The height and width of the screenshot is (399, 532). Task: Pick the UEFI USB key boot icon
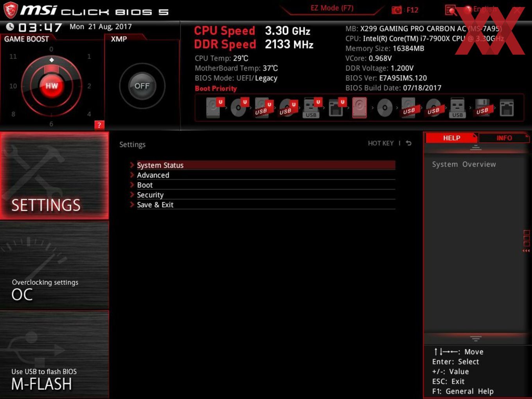[312, 108]
